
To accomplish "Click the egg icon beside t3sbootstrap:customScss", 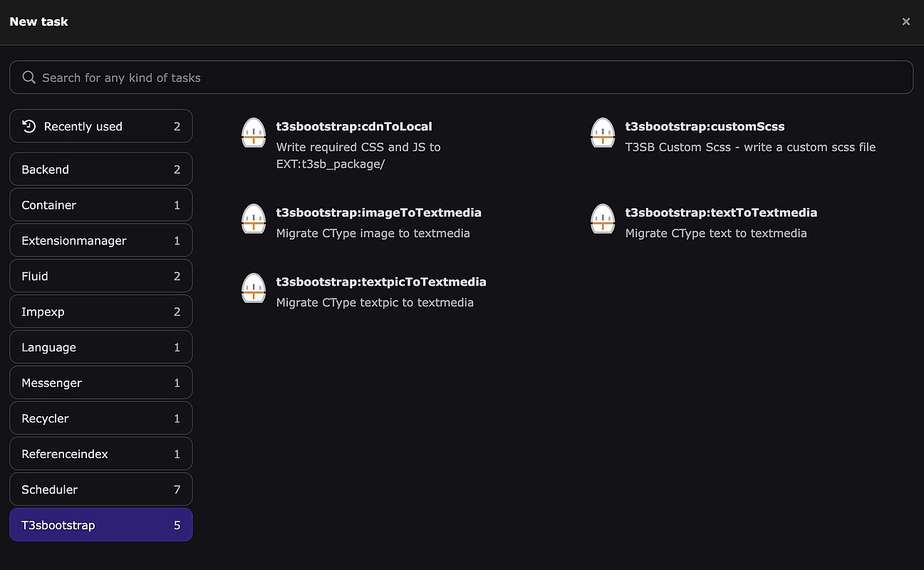I will [603, 133].
